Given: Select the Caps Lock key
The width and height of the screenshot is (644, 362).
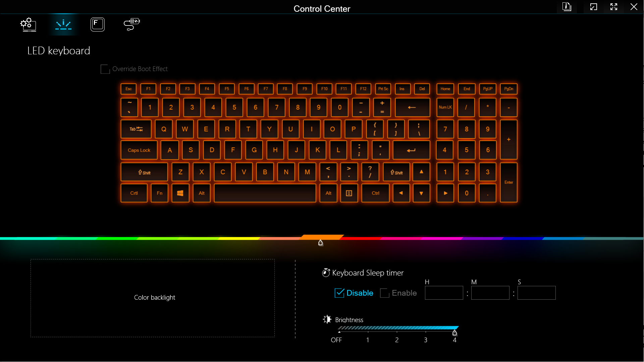Looking at the screenshot, I should pos(139,150).
